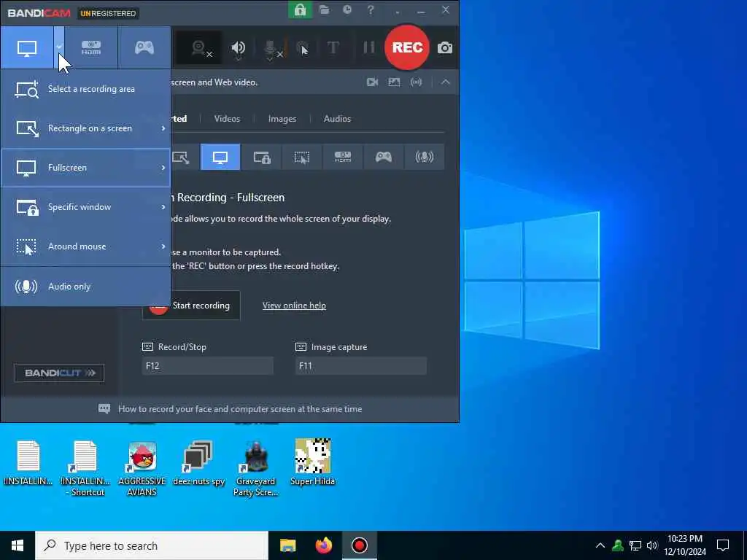The width and height of the screenshot is (747, 560).
Task: Click the audio broadcast icon in info bar
Action: tap(417, 82)
